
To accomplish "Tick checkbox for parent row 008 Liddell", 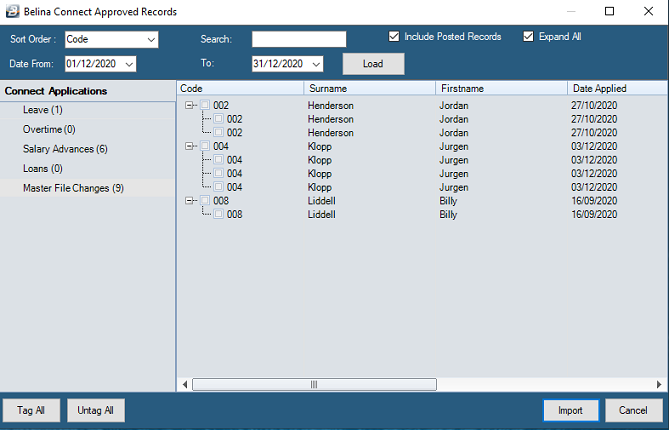I will pyautogui.click(x=205, y=200).
